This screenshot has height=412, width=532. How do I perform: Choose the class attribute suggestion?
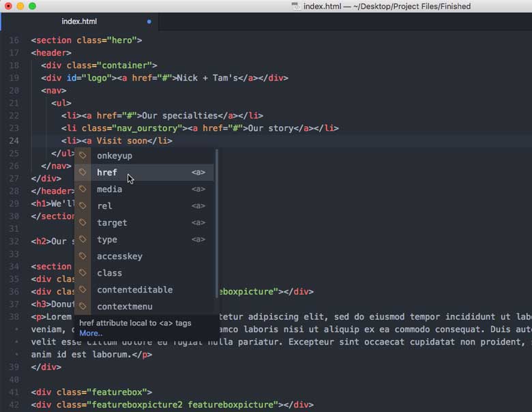tap(144, 273)
